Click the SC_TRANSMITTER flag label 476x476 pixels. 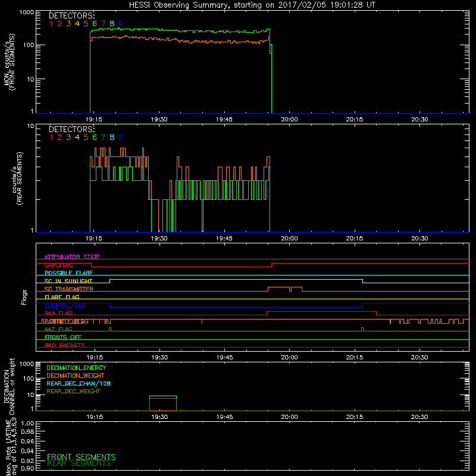click(69, 289)
